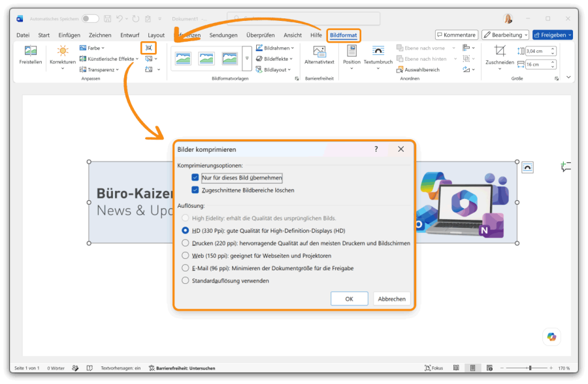This screenshot has height=384, width=588.
Task: Select Web (150 ppi) resolution option
Action: (x=185, y=255)
